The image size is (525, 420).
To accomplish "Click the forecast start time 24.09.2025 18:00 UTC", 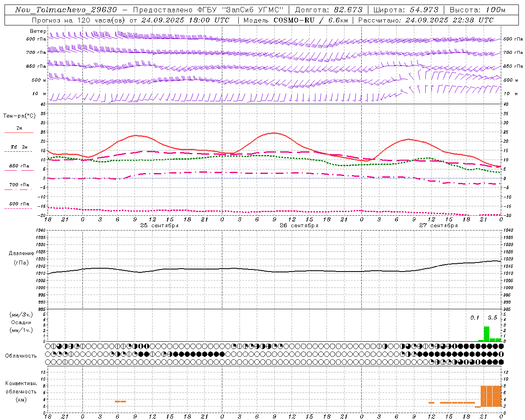I will coord(185,20).
